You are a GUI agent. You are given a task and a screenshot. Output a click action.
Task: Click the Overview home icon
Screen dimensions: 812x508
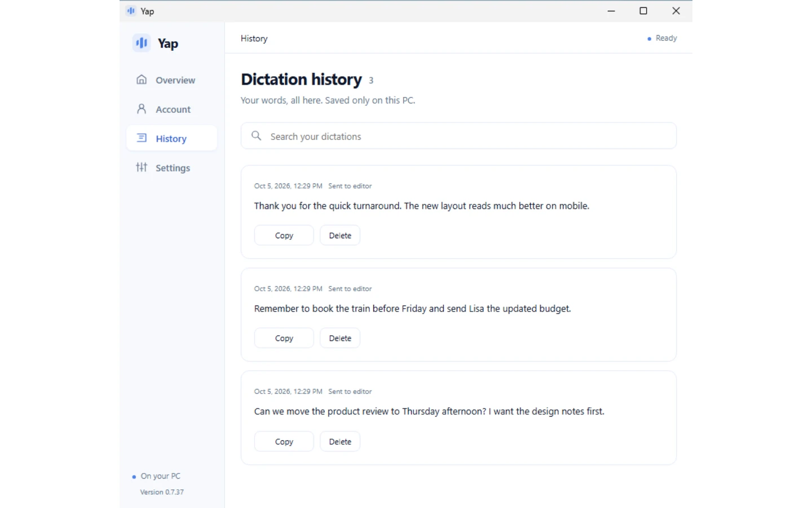pyautogui.click(x=142, y=80)
